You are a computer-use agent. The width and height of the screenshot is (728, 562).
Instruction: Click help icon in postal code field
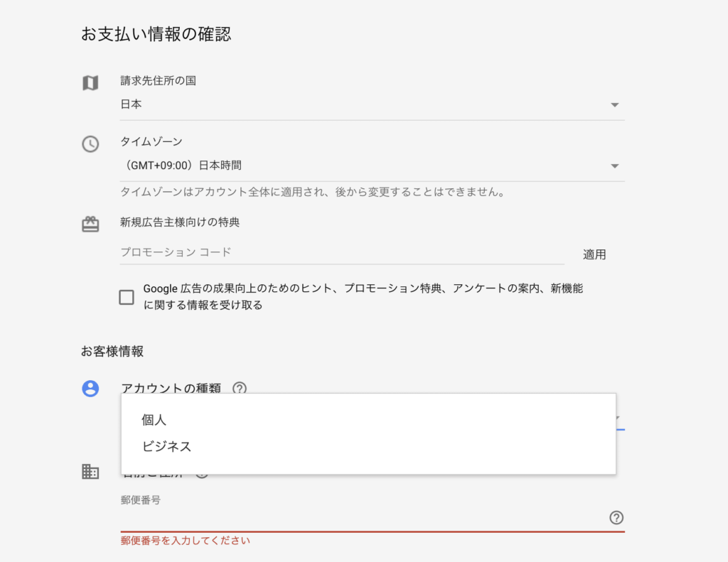[x=616, y=517]
